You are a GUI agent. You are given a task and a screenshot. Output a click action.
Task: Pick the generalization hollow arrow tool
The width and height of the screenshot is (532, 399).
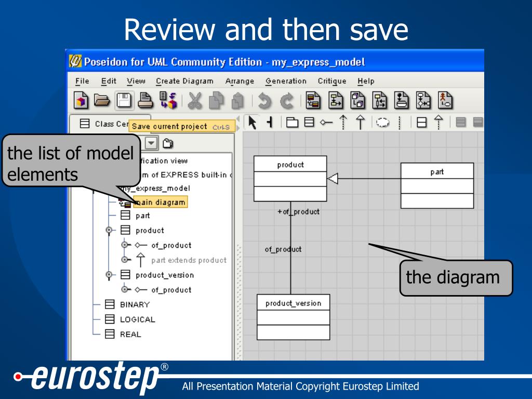click(x=361, y=122)
